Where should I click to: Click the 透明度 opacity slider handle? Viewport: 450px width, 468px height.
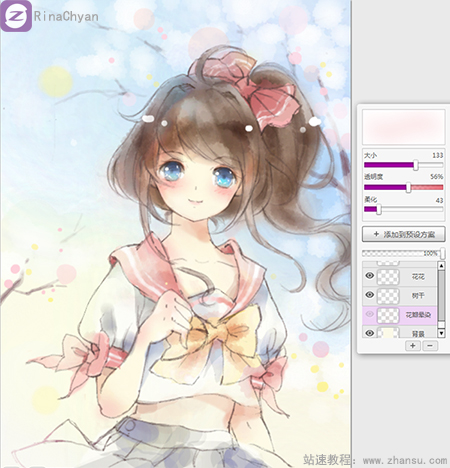pyautogui.click(x=408, y=187)
